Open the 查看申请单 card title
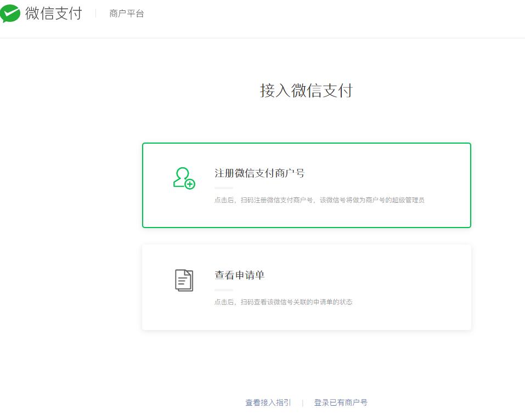This screenshot has width=525, height=420. click(240, 275)
